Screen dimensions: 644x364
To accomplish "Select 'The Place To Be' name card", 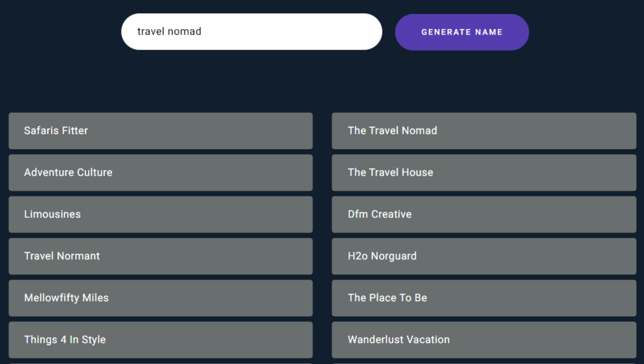I will (x=484, y=298).
